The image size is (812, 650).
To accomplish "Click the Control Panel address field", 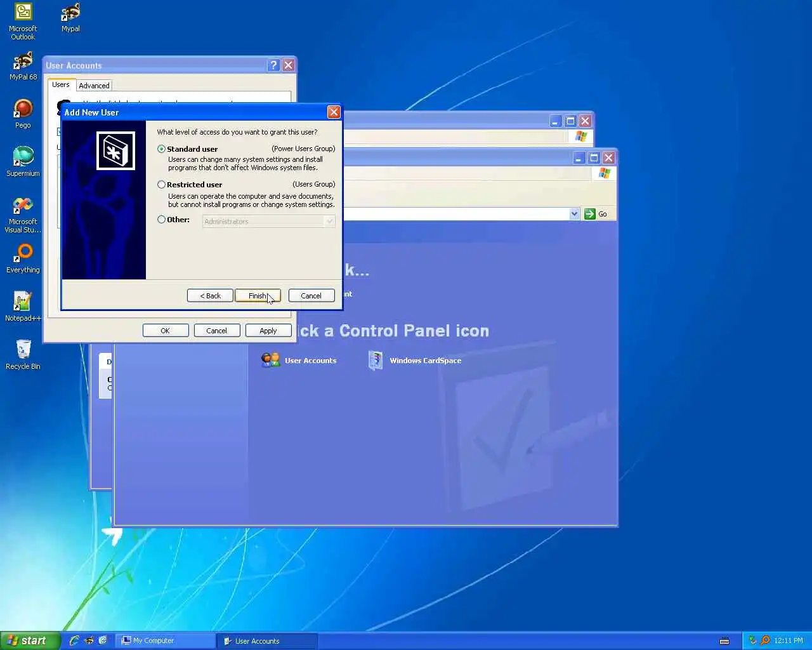I will coord(457,214).
